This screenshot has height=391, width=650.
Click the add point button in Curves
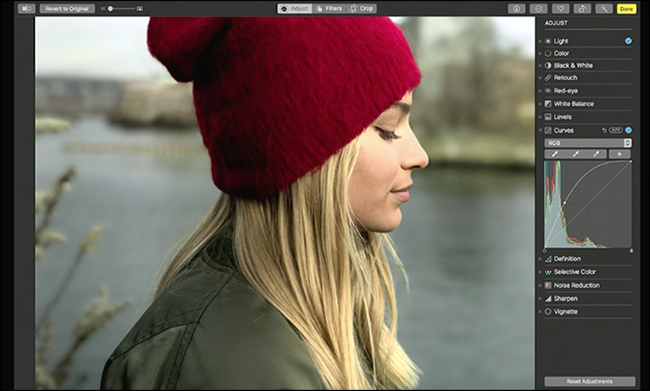[620, 154]
